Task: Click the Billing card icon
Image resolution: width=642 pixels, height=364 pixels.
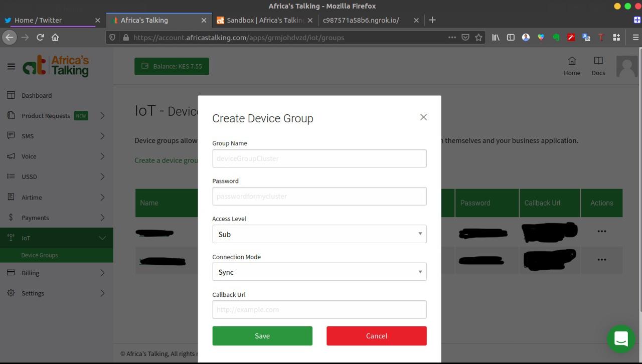Action: [x=11, y=273]
